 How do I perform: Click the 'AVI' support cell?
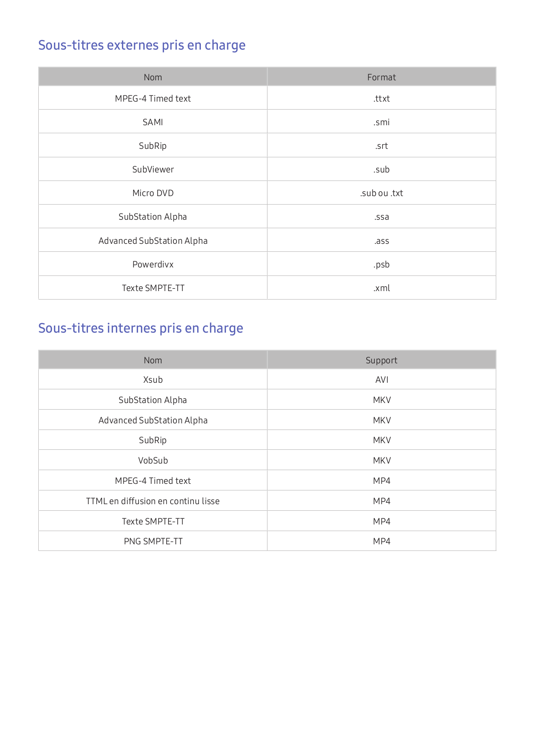[x=381, y=379]
